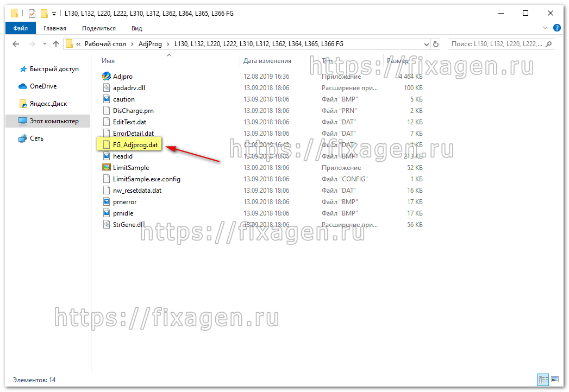
Task: Navigate back using the back arrow
Action: (x=15, y=44)
